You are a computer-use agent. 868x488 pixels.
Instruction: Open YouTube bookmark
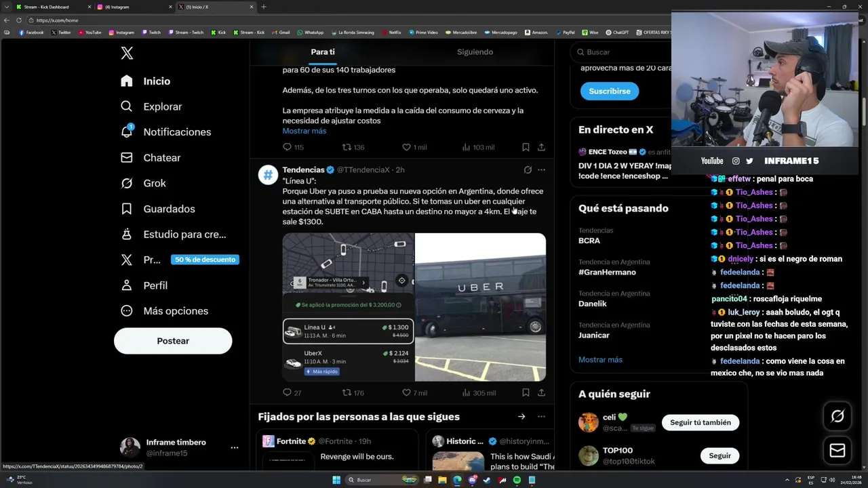(x=90, y=33)
